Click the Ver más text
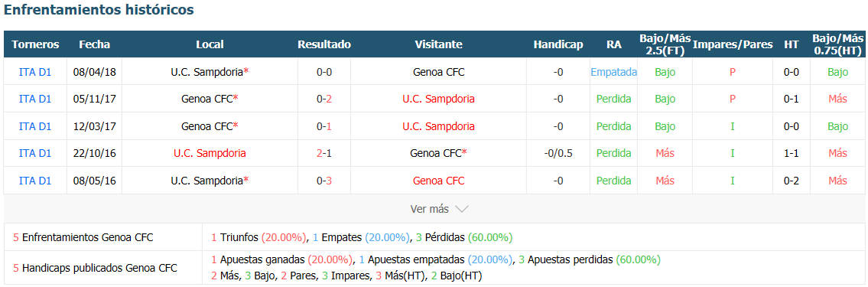Image resolution: width=868 pixels, height=287 pixels. click(430, 209)
